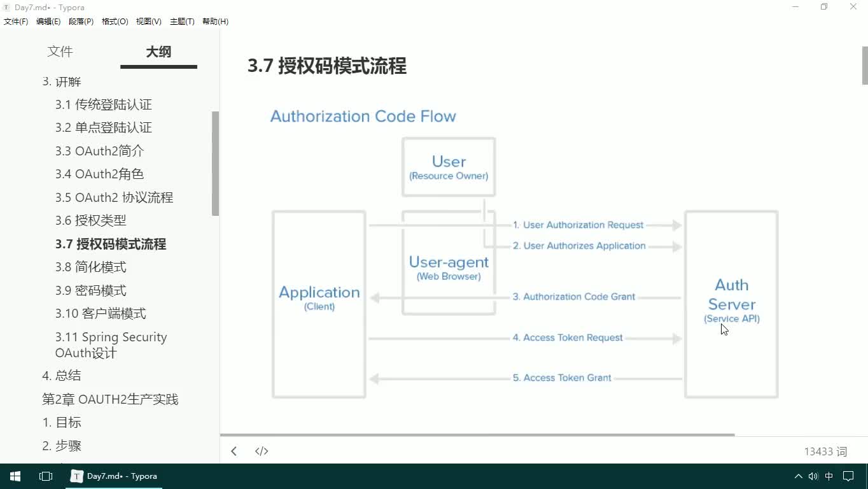Screen dimensions: 868x489
Task: Click the 13433 词 word count
Action: tap(825, 451)
